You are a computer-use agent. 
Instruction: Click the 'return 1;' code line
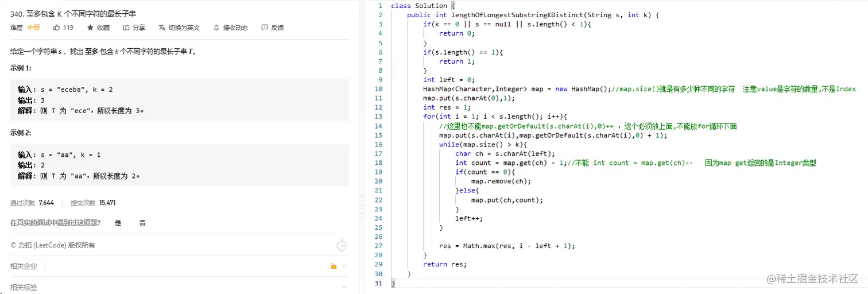click(457, 61)
